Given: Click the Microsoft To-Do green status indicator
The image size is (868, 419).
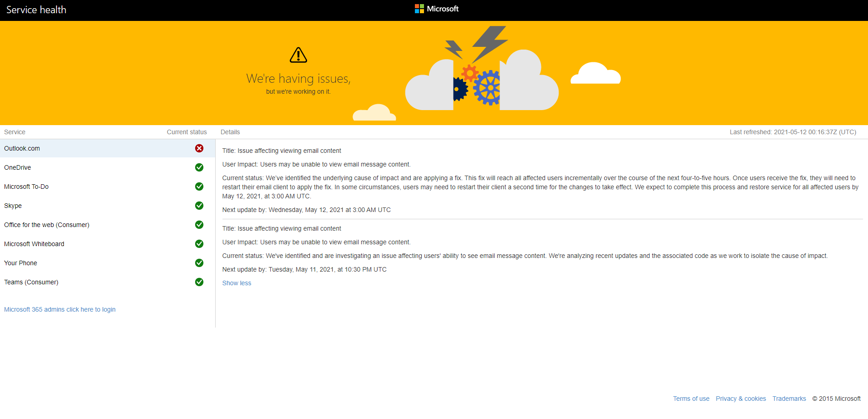Looking at the screenshot, I should tap(199, 187).
